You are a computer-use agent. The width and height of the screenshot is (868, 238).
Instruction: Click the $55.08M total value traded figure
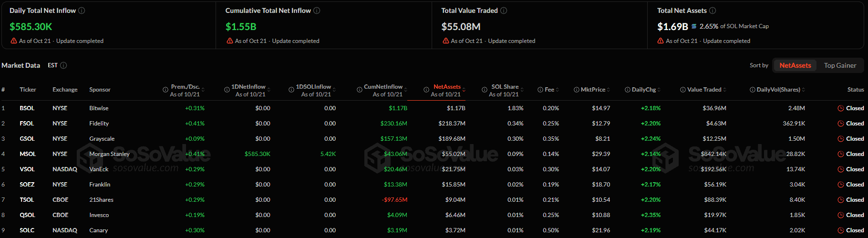click(x=461, y=27)
